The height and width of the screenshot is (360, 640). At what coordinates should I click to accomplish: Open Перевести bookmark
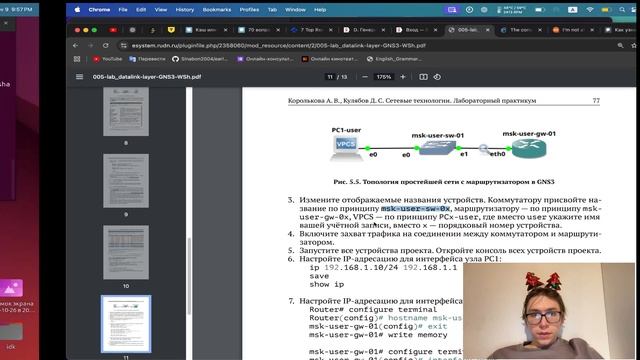click(147, 59)
